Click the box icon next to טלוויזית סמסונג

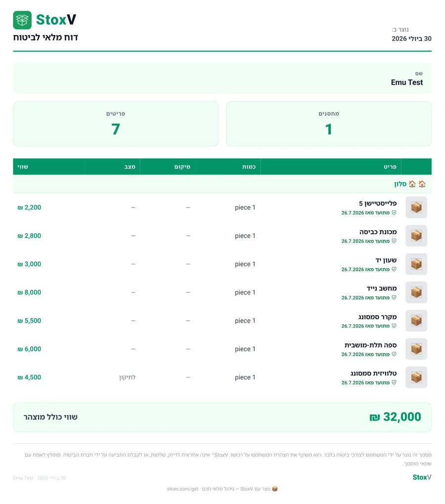coord(416,377)
